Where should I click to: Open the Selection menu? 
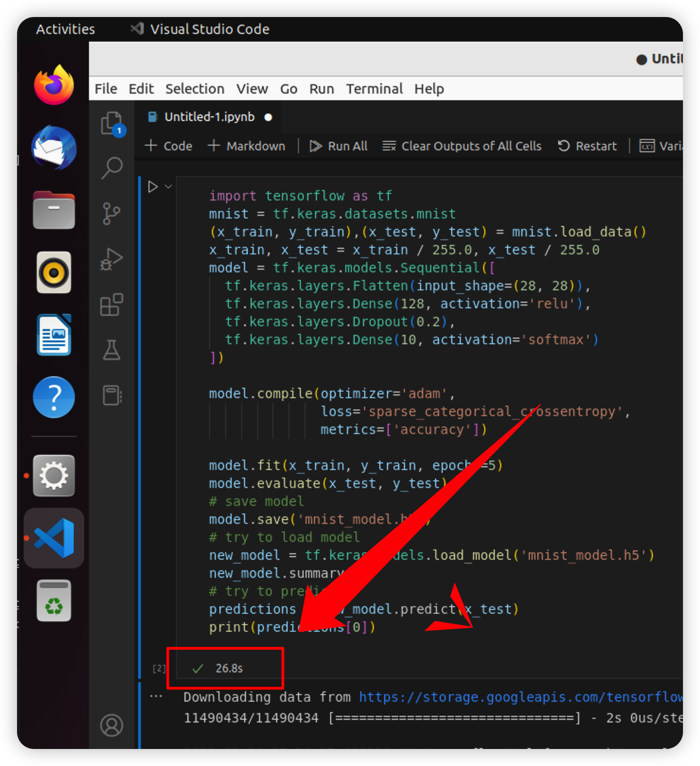[194, 89]
